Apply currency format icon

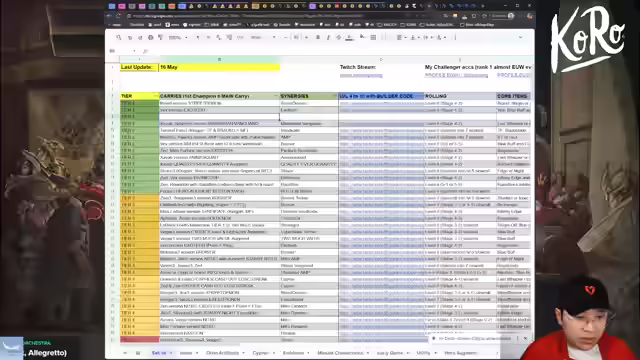pos(198,37)
